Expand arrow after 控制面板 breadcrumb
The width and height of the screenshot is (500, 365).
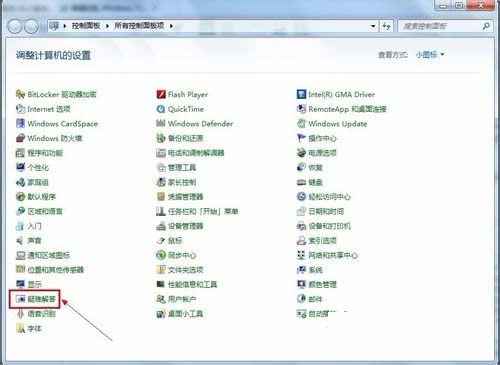click(x=107, y=26)
